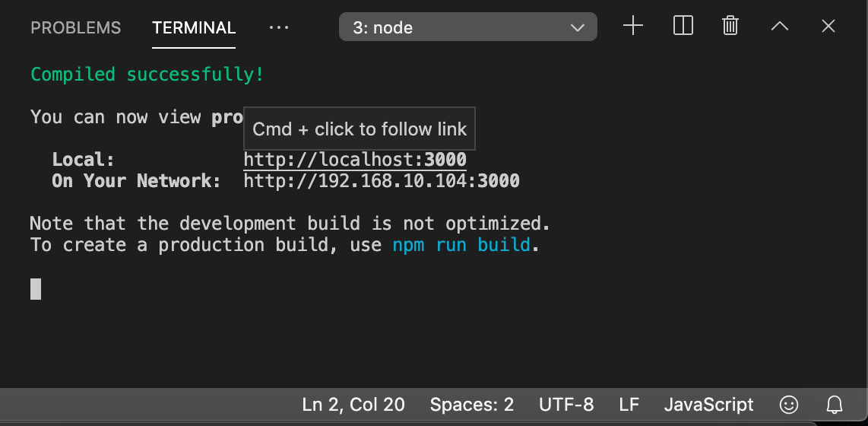
Task: Maximize the panel with the up chevron
Action: (x=780, y=27)
